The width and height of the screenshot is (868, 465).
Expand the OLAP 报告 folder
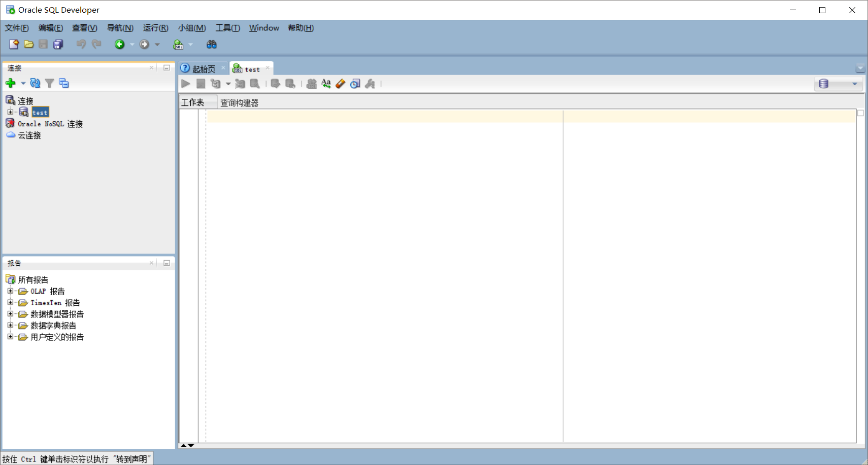click(x=10, y=291)
